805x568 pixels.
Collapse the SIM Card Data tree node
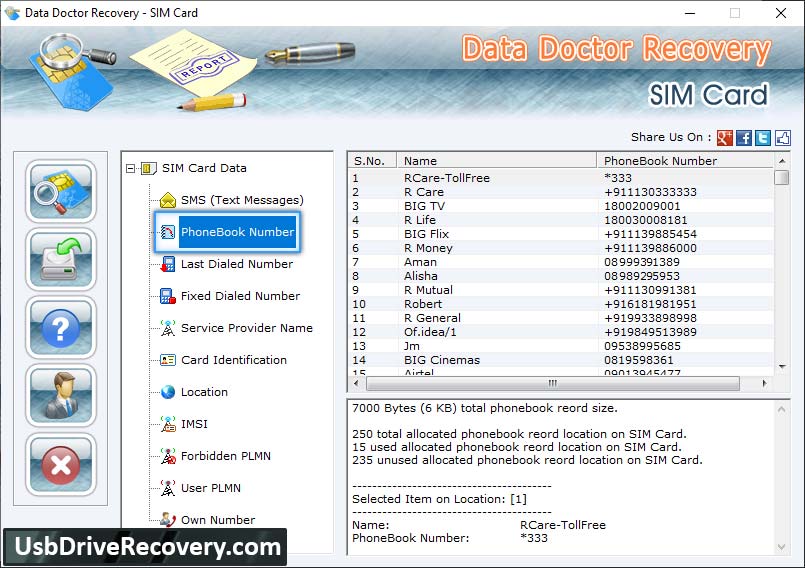coord(130,168)
